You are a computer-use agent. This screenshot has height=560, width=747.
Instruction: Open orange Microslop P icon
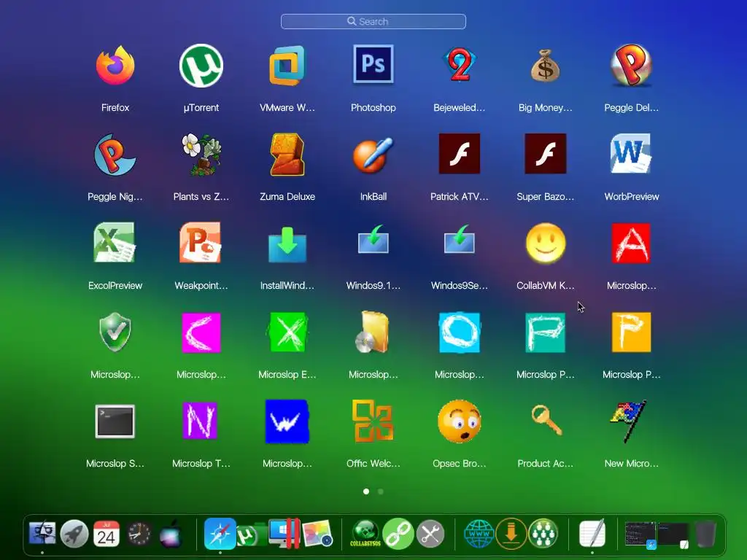click(x=631, y=332)
